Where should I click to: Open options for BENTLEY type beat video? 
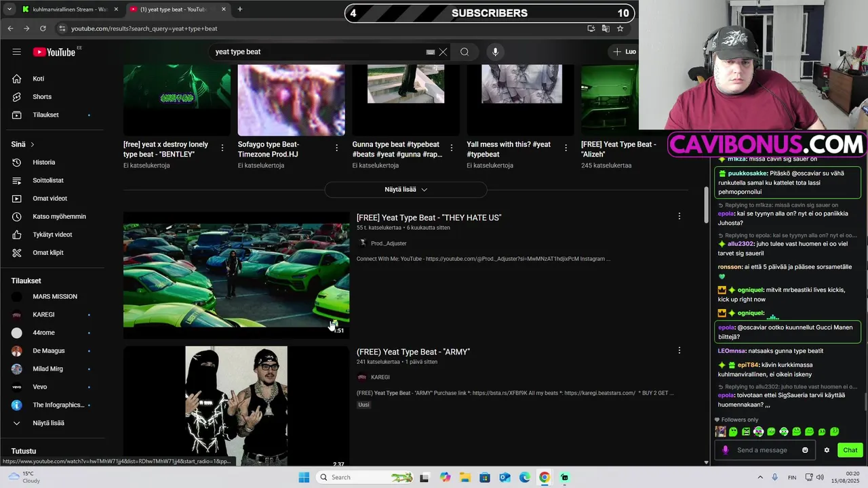coord(222,148)
